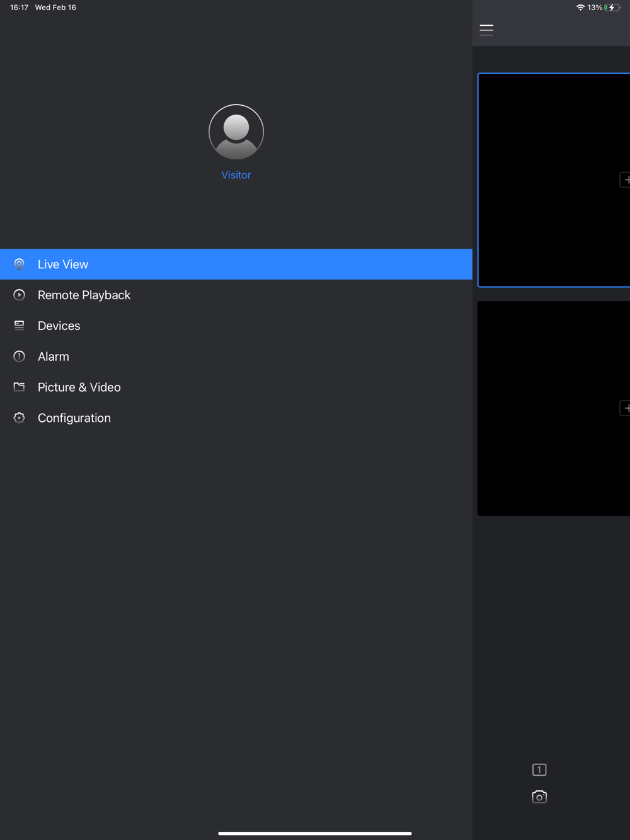The height and width of the screenshot is (840, 630).
Task: Select the second black video pane
Action: click(554, 408)
